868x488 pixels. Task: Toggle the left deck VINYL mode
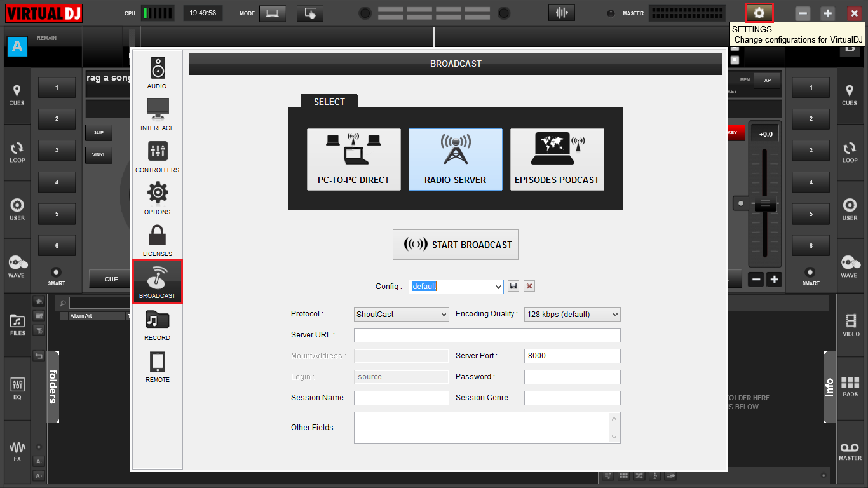[98, 154]
